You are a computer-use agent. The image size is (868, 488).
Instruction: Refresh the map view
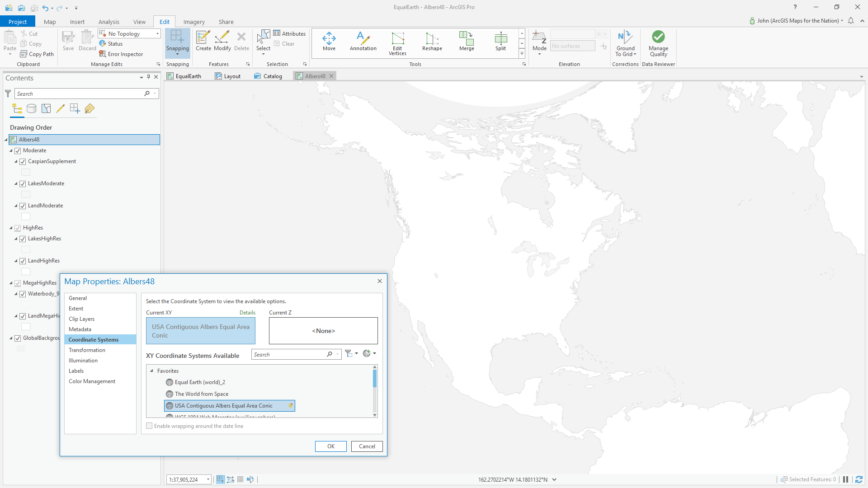(x=859, y=479)
